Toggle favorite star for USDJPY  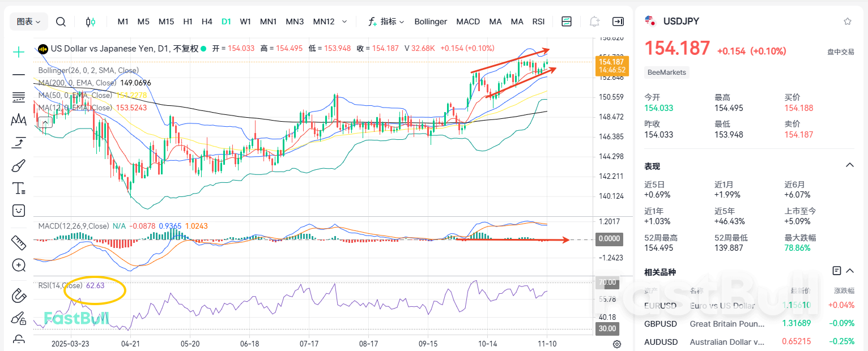click(x=848, y=21)
